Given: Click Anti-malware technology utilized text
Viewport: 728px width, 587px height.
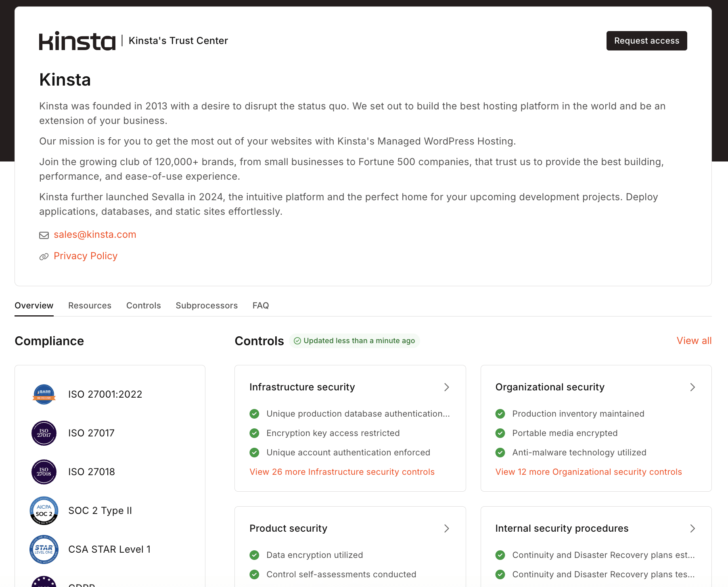Looking at the screenshot, I should pos(579,453).
